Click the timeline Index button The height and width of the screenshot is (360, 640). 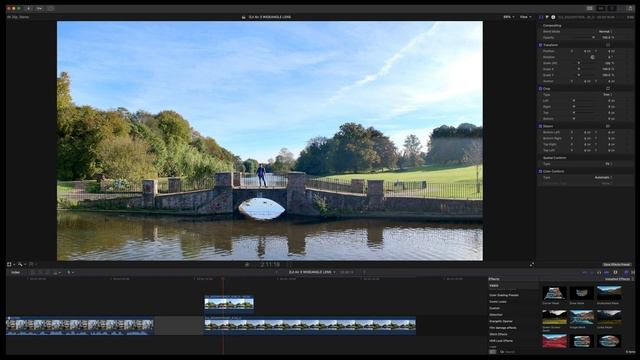15,272
